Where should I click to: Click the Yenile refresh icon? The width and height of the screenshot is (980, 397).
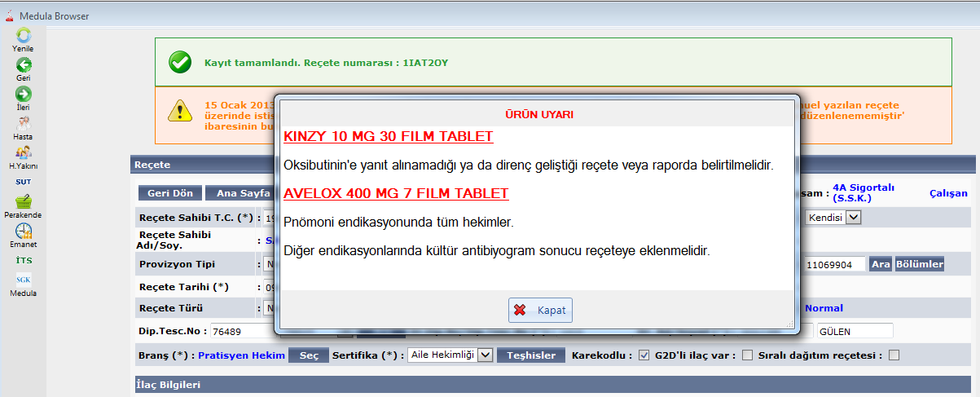(23, 36)
